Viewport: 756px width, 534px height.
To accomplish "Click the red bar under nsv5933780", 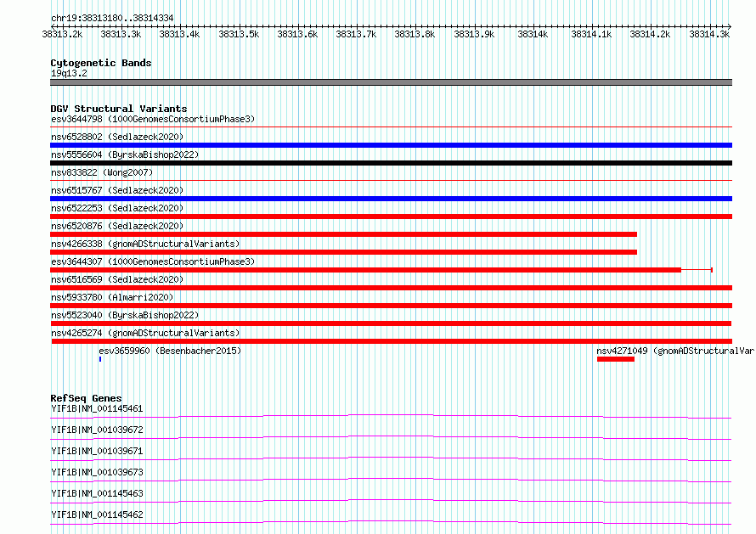I will coord(391,306).
